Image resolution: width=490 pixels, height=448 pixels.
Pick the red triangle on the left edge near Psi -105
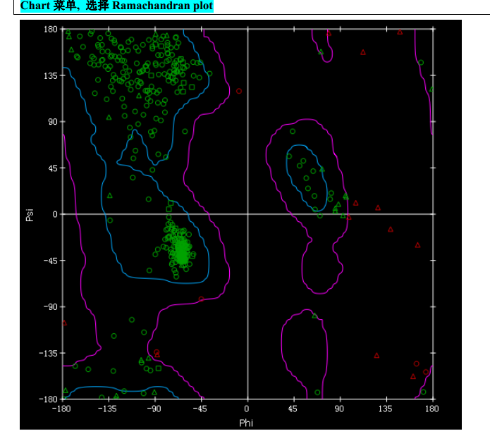64,323
